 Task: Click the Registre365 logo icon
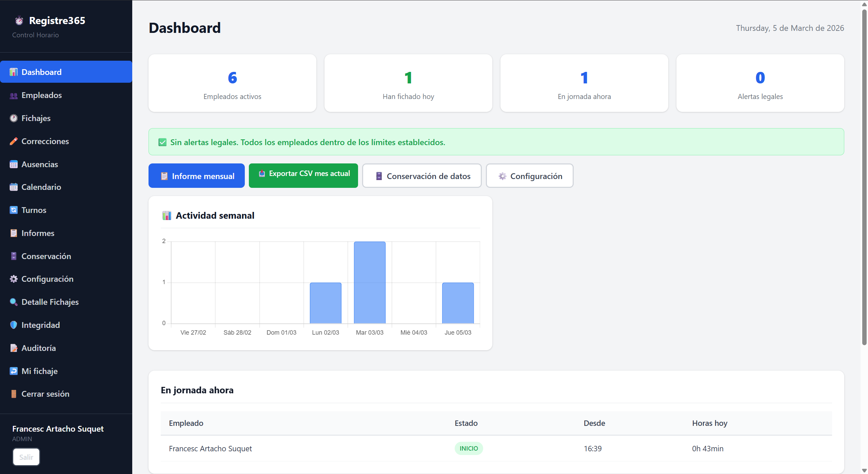[19, 21]
